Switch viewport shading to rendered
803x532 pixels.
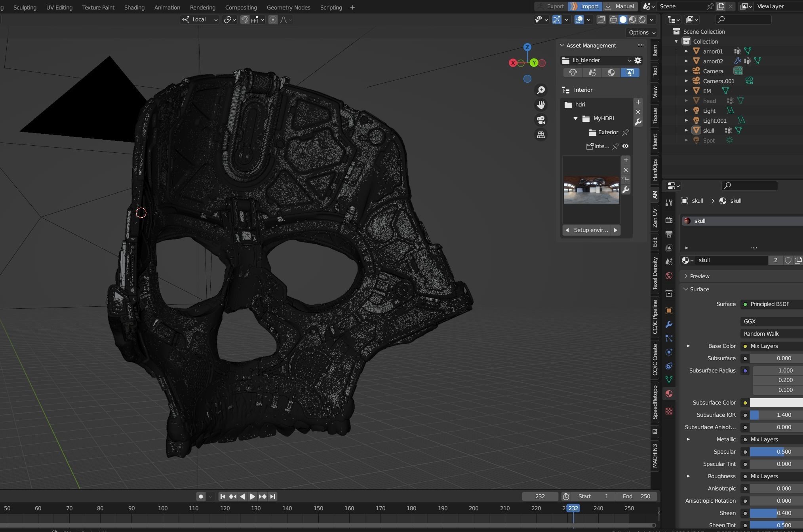[642, 20]
